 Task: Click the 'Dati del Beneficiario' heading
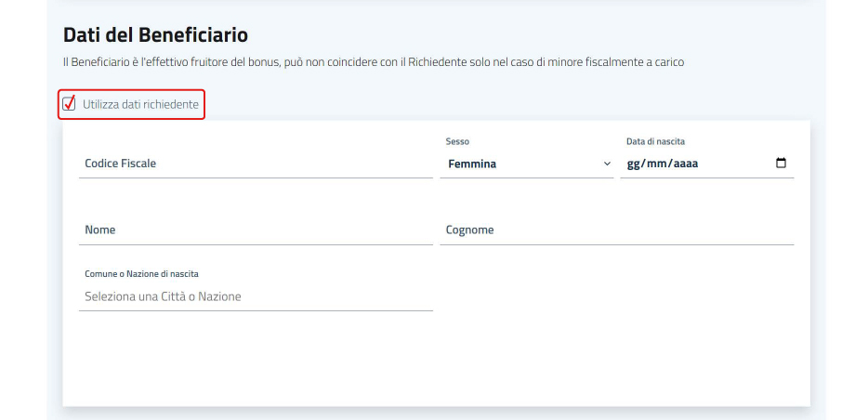tap(155, 35)
